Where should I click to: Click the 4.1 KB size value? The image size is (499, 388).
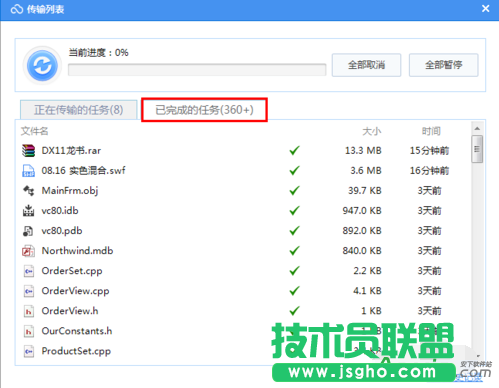[x=367, y=291]
